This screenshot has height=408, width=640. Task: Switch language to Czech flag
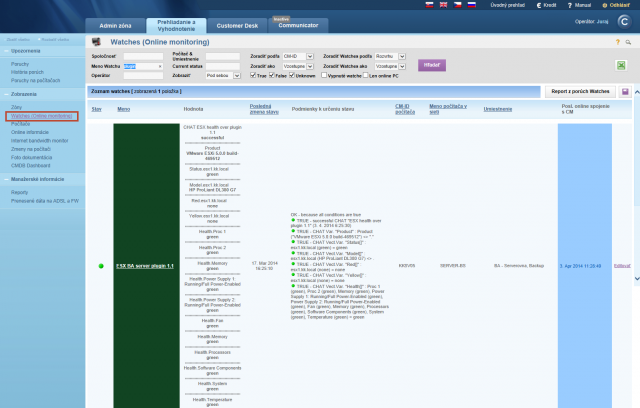458,5
